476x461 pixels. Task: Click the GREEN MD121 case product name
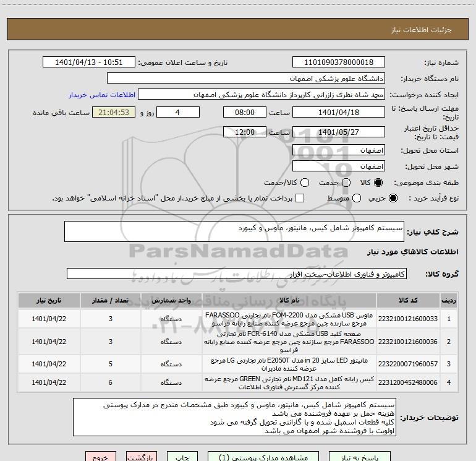(289, 383)
